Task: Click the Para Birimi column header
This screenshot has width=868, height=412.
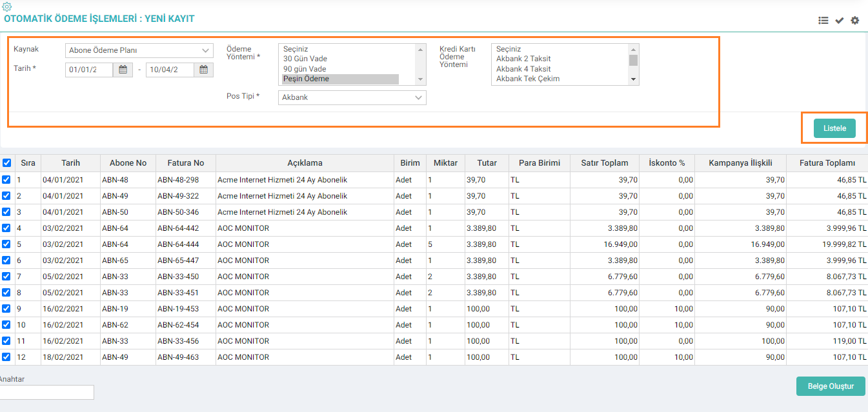Action: pyautogui.click(x=540, y=163)
